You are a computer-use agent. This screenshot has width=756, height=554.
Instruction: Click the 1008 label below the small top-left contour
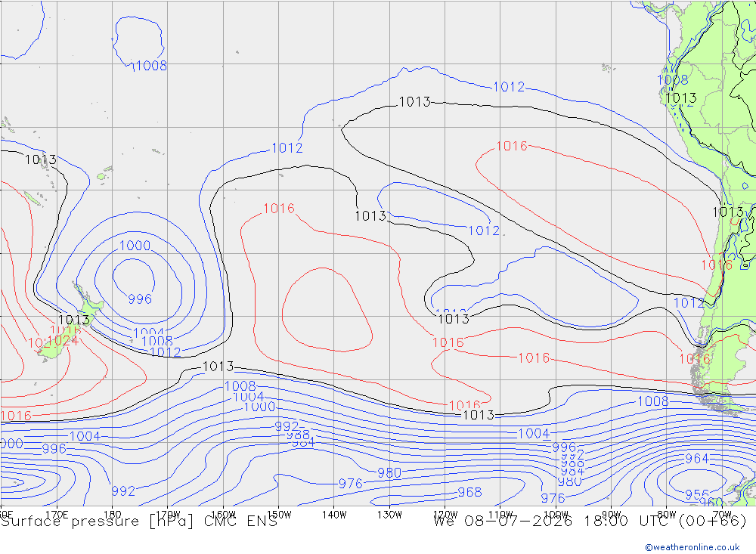(151, 66)
